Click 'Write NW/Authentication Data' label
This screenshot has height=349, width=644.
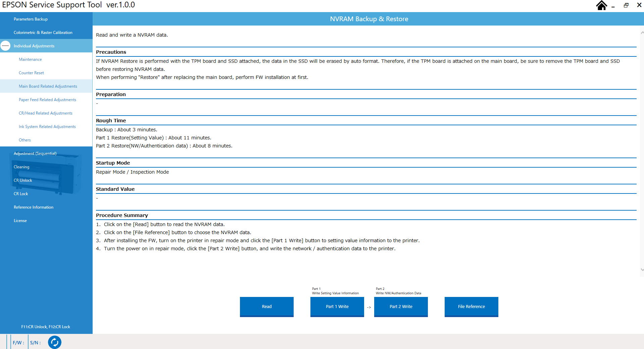(x=398, y=293)
